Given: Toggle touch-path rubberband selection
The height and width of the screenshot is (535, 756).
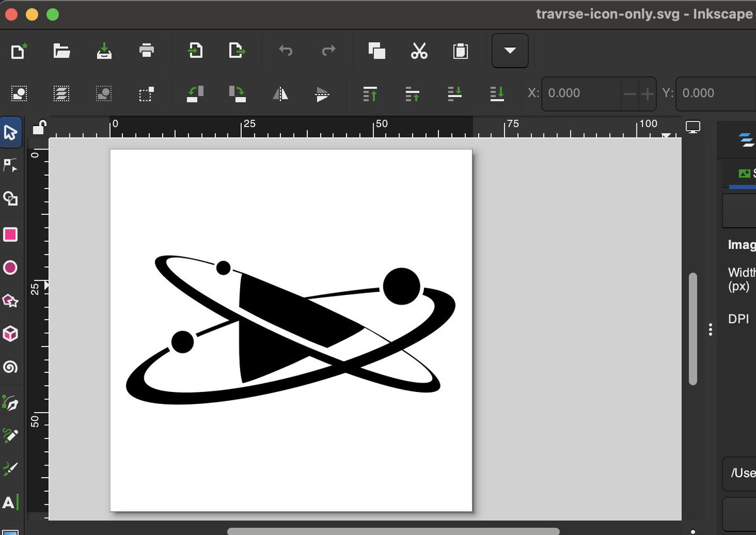Looking at the screenshot, I should [x=146, y=94].
